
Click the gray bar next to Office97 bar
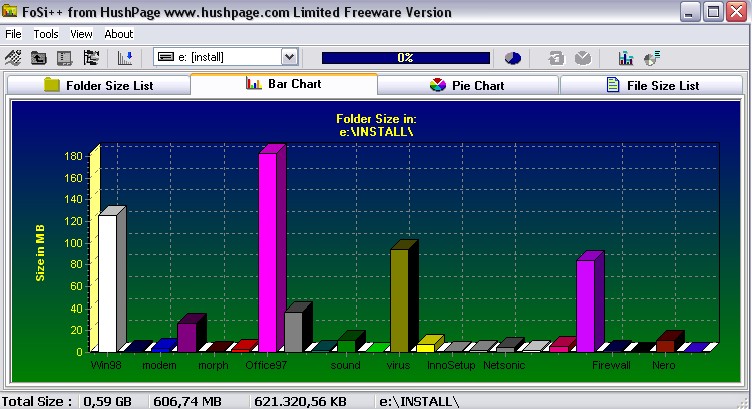coord(294,332)
